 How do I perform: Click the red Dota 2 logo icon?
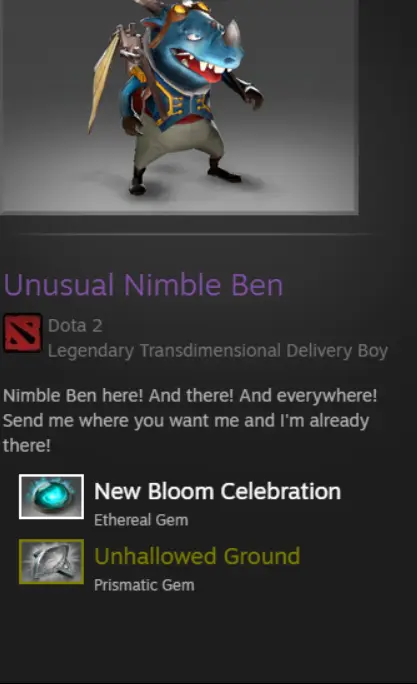tap(23, 334)
